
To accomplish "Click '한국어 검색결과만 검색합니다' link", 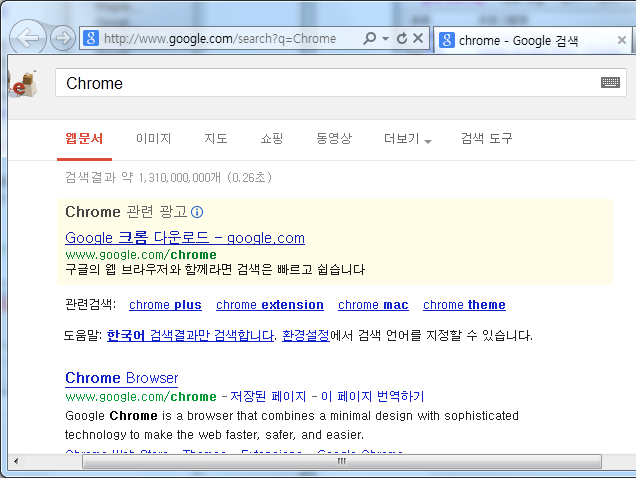I will (191, 336).
